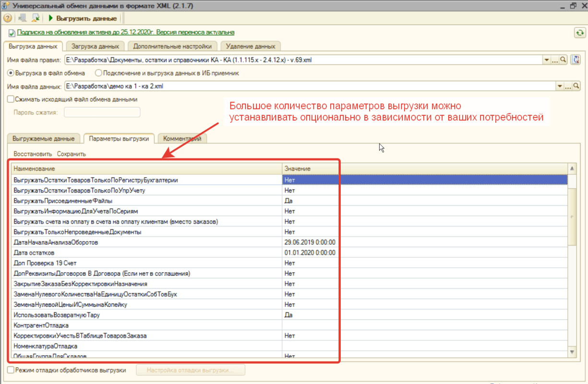The width and height of the screenshot is (588, 384).
Task: Open dropdown of 'Имя файла данных' field
Action: tap(559, 86)
